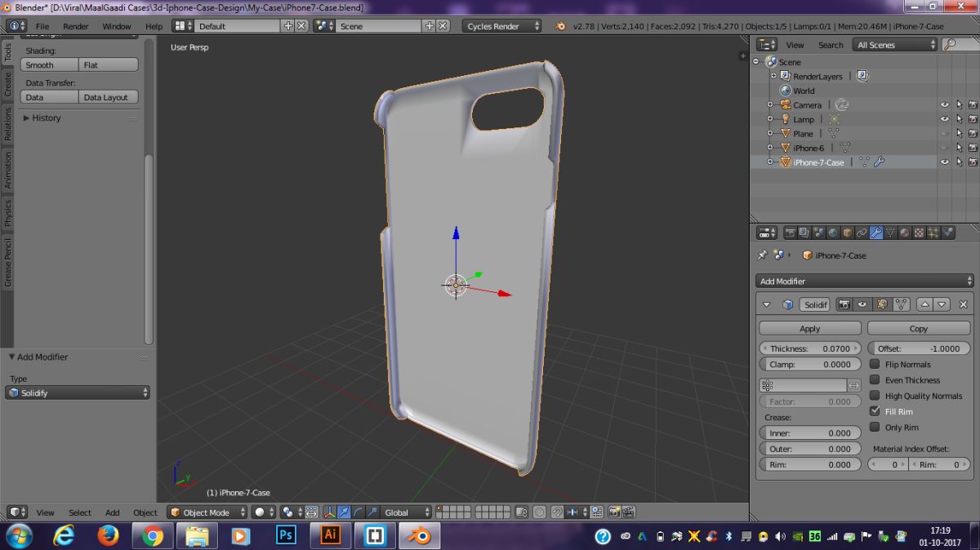Toggle Solidify cage editing triangle button
980x550 pixels.
click(x=901, y=304)
